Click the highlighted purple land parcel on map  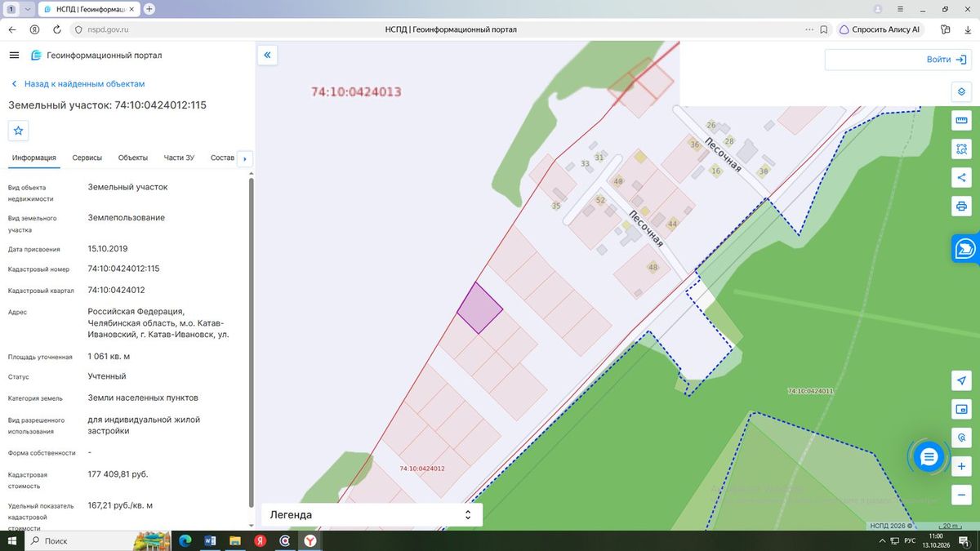479,308
